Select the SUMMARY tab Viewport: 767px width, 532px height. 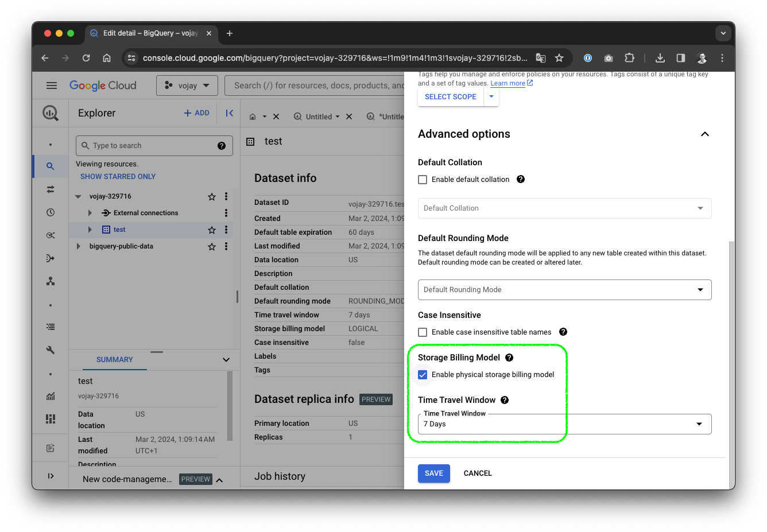pyautogui.click(x=114, y=360)
